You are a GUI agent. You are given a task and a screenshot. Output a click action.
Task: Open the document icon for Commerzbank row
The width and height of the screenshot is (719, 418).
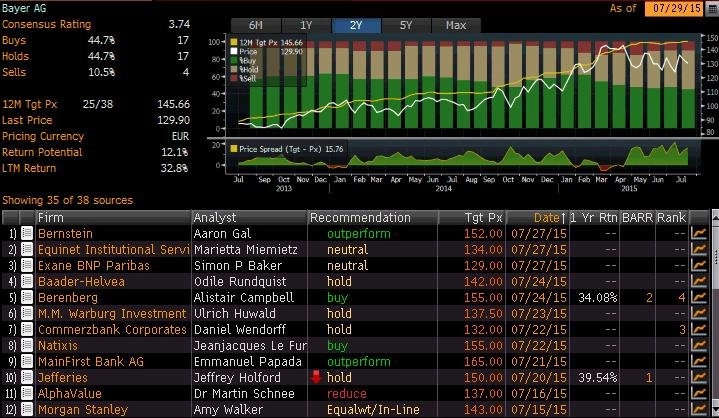click(27, 330)
